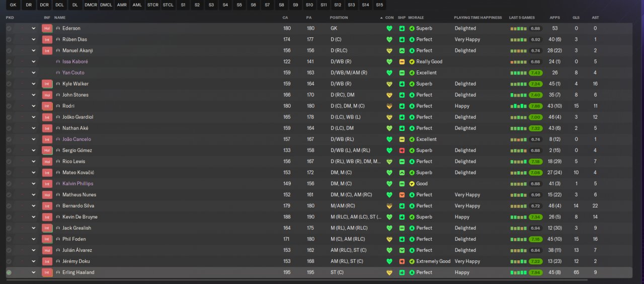Open Issa Kaboré's player profile
Viewport: 644px width, 284px height.
point(75,61)
